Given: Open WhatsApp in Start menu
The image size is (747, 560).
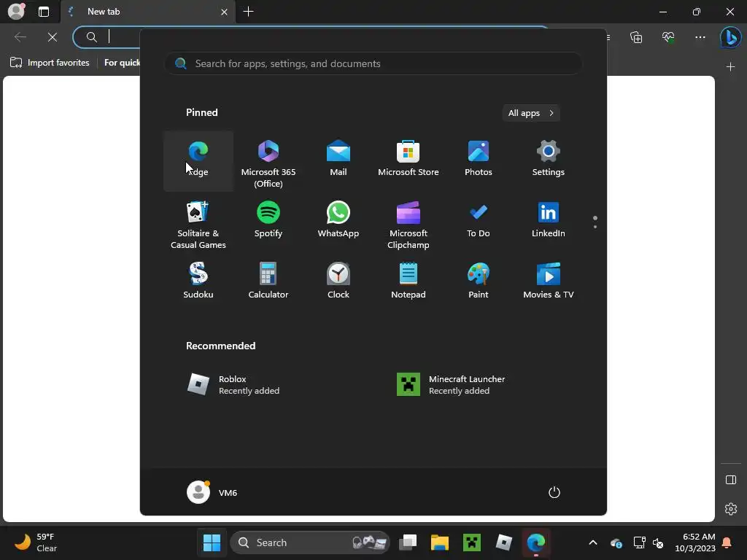Looking at the screenshot, I should (x=338, y=223).
